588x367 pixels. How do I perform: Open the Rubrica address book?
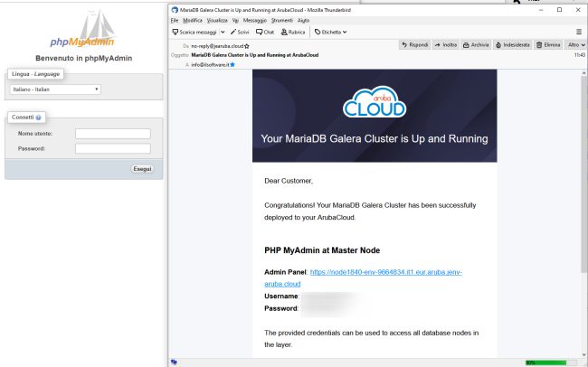coord(293,33)
